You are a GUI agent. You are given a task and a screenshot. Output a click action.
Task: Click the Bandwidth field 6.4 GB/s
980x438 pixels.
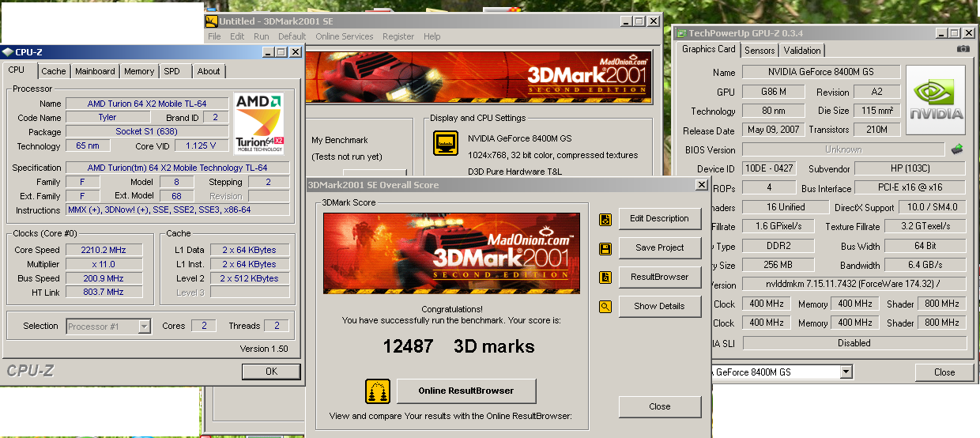(925, 266)
